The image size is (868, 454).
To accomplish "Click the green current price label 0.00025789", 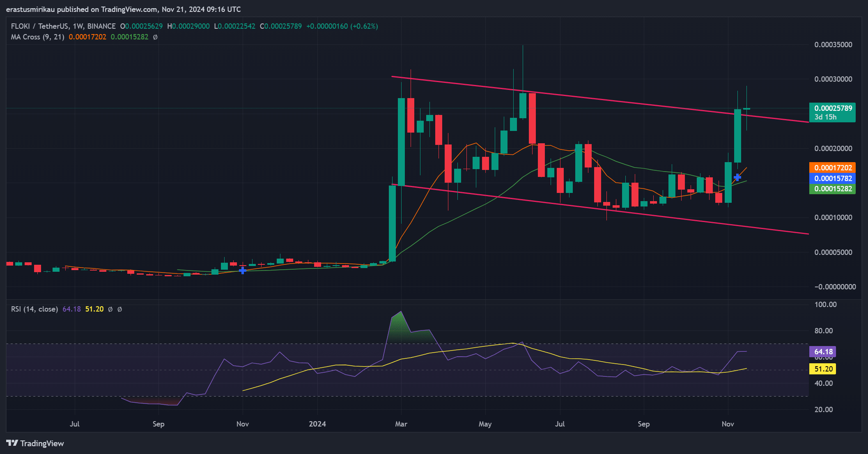I will point(833,108).
